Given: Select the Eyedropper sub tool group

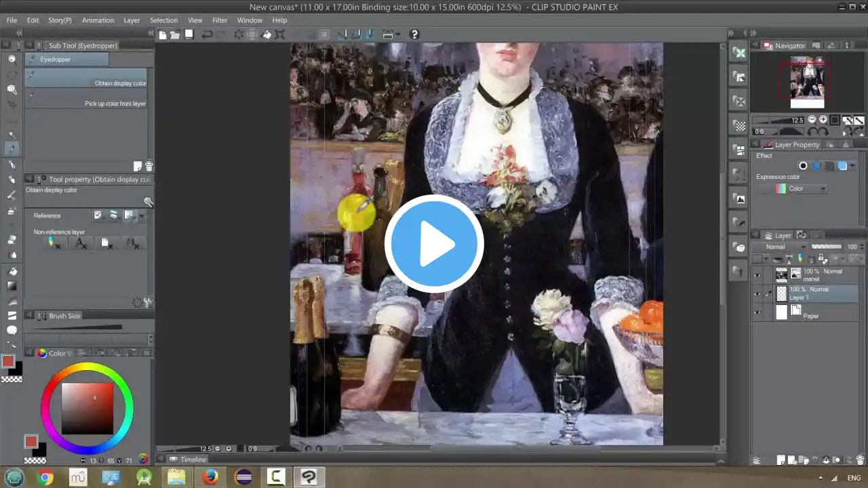Looking at the screenshot, I should coord(66,60).
